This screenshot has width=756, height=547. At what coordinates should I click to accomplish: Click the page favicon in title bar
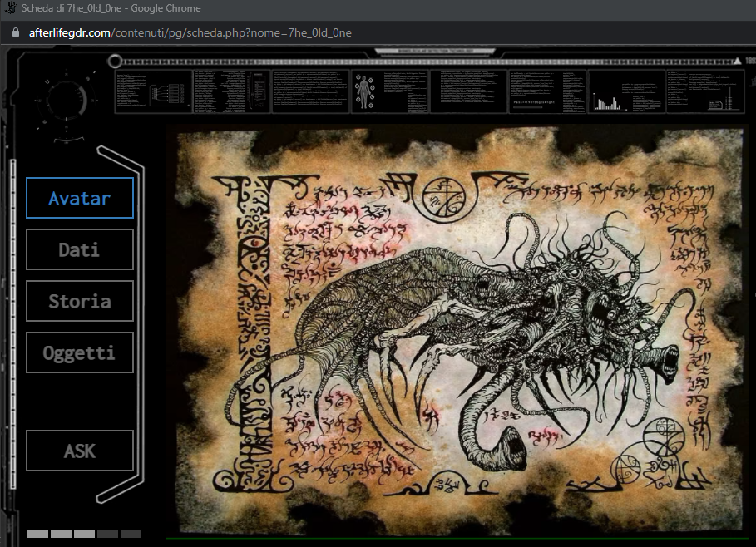10,8
